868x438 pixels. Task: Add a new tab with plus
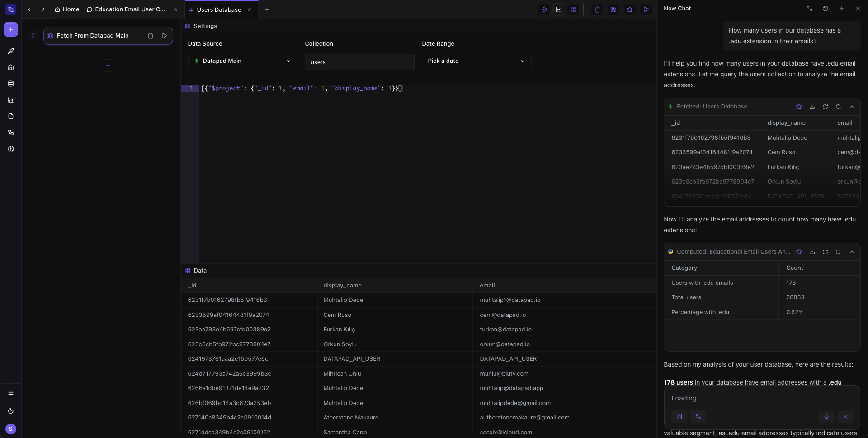pos(267,9)
